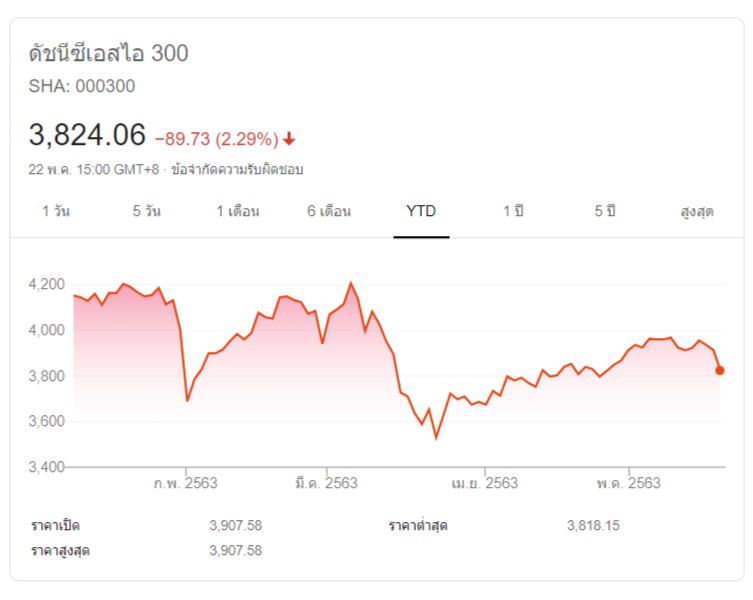Screen dimensions: 753x600
Task: Switch to the 1 วัน tab
Action: coord(56,211)
